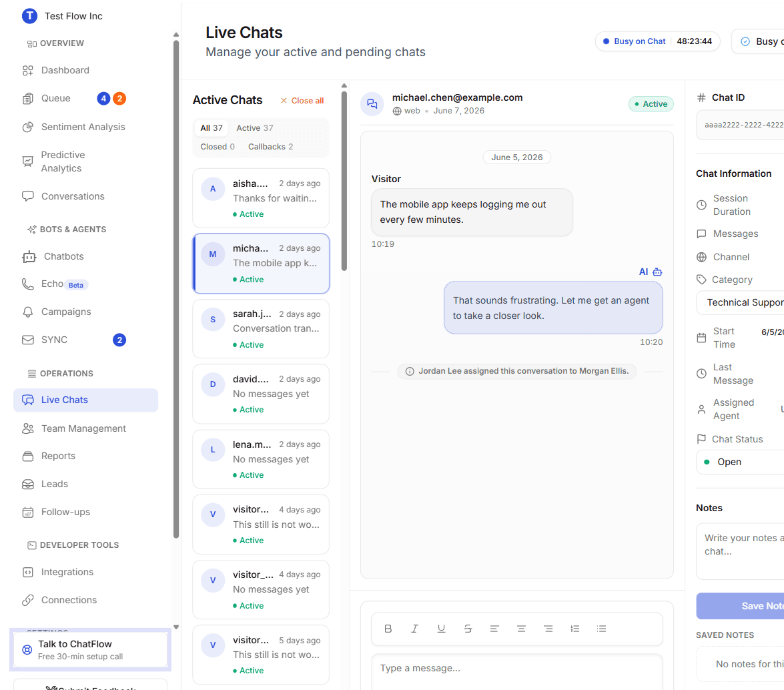Open lena.m chat card
Image resolution: width=784 pixels, height=690 pixels.
(x=261, y=459)
